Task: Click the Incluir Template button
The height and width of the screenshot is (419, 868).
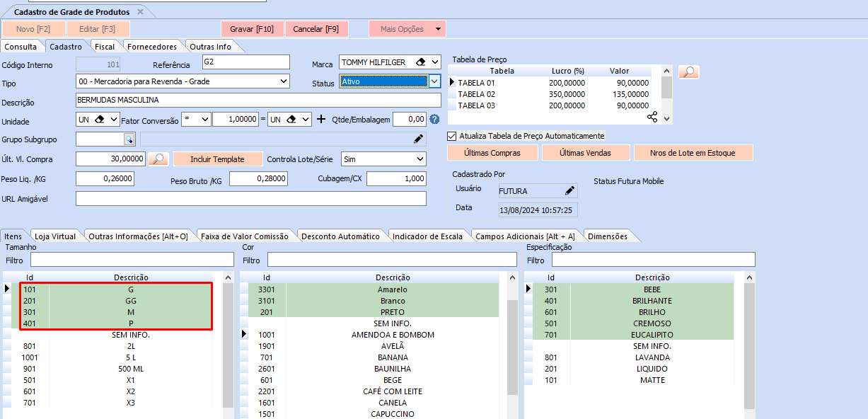Action: [217, 159]
